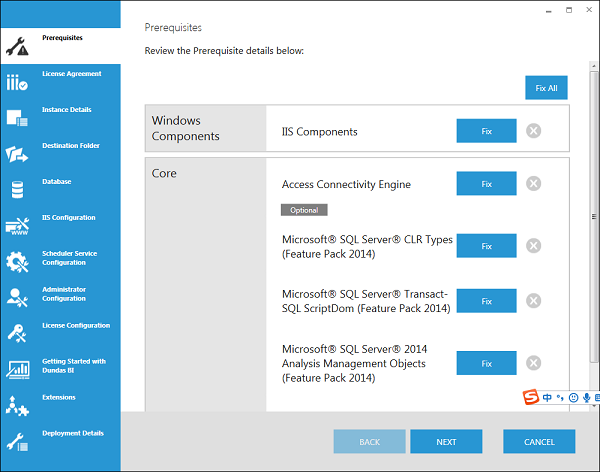The image size is (600, 472).
Task: Click the Sogou input method S logo
Action: 531,397
